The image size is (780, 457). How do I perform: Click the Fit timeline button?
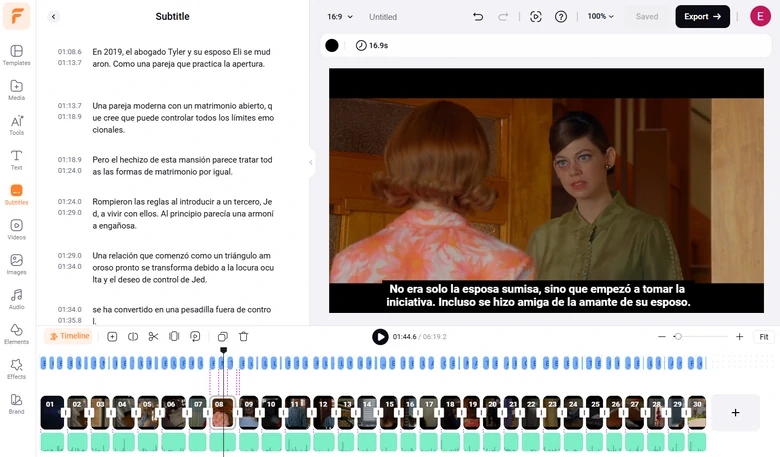pyautogui.click(x=764, y=337)
